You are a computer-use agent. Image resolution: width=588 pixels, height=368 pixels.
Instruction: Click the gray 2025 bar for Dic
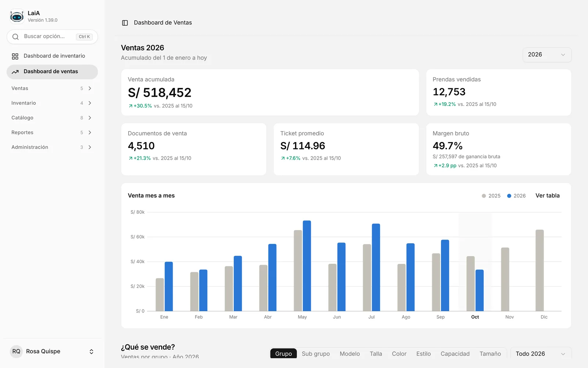(539, 270)
